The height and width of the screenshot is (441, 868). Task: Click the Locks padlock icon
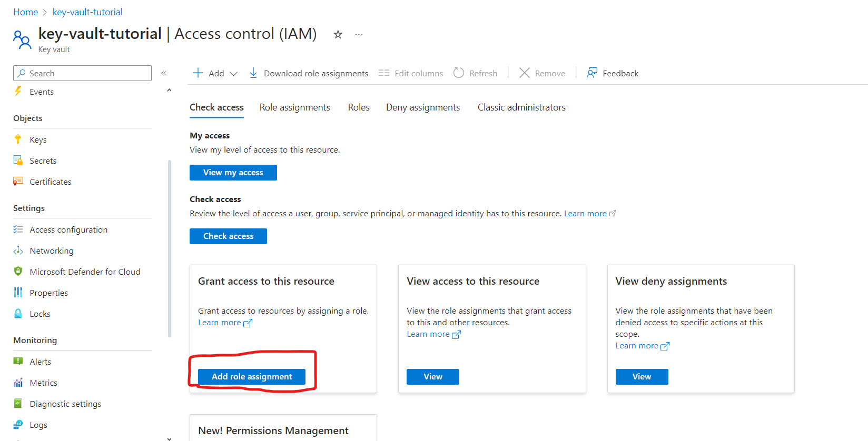(x=18, y=313)
